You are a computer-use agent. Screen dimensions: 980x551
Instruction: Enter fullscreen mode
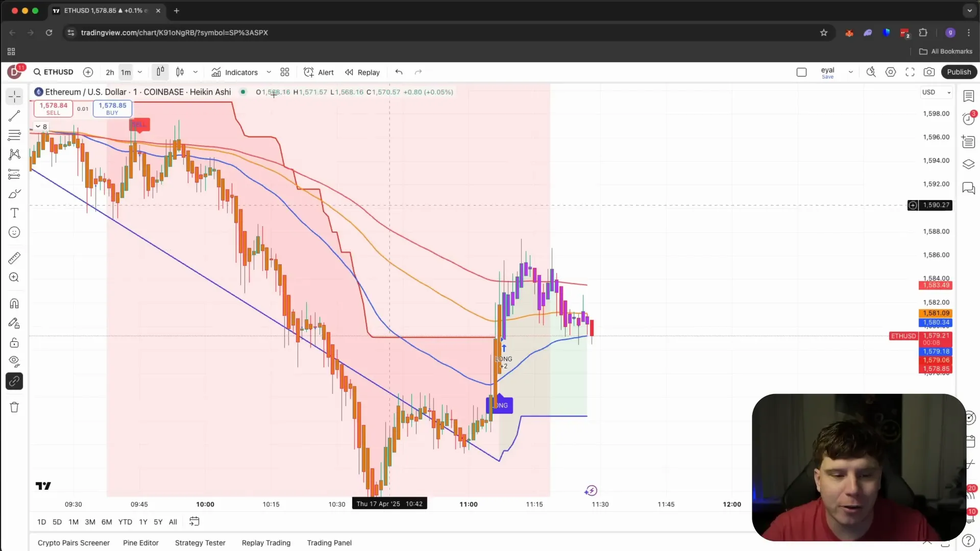pyautogui.click(x=910, y=72)
